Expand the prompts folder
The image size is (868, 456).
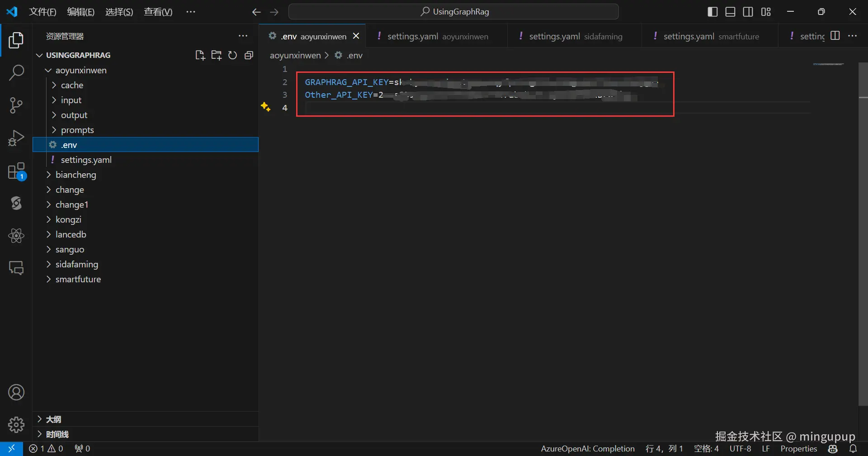click(x=54, y=130)
